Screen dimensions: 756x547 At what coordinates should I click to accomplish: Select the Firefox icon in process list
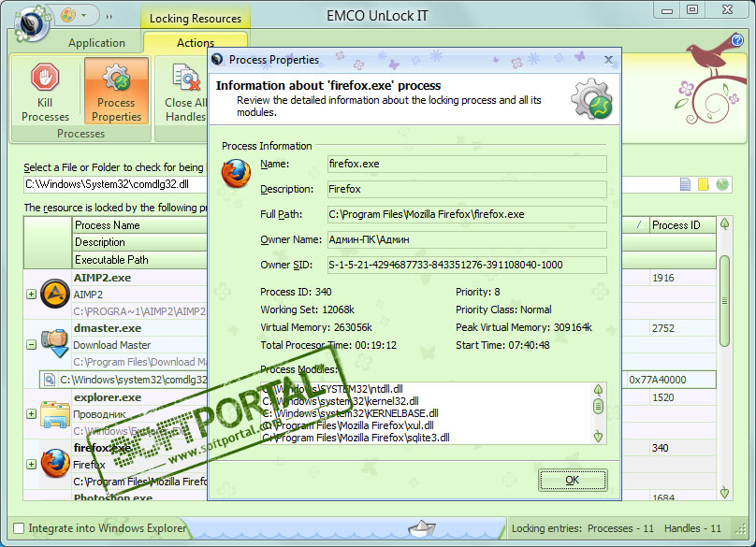click(55, 463)
